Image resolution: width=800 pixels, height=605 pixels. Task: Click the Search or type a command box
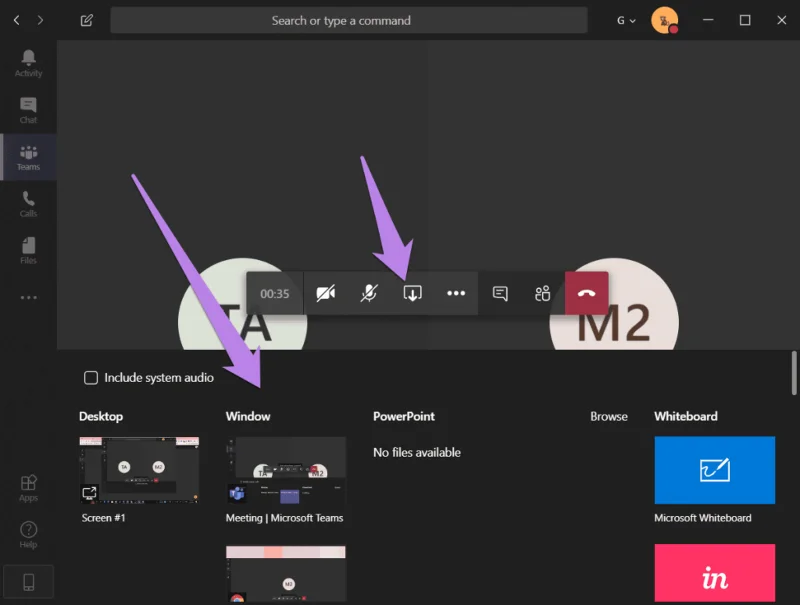[x=349, y=20]
